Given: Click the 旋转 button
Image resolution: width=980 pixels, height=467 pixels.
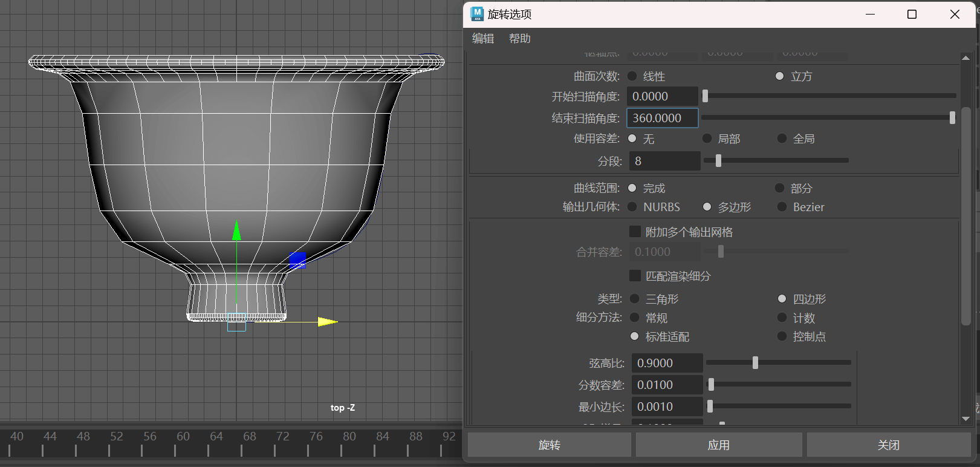Looking at the screenshot, I should [550, 445].
